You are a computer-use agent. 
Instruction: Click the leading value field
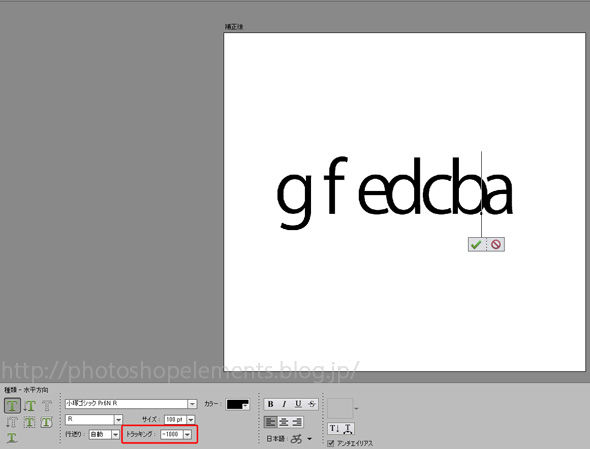coord(100,435)
